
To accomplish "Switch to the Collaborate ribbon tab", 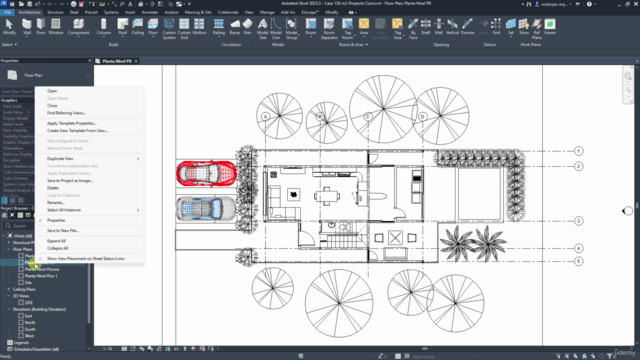I will [228, 12].
